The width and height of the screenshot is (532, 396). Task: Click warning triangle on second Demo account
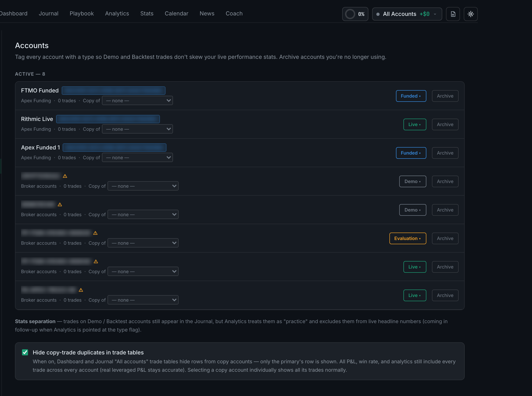(x=60, y=205)
